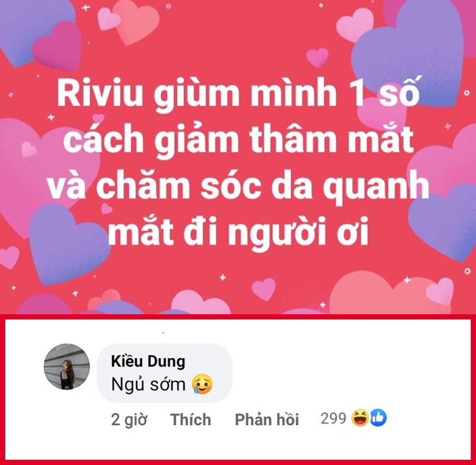The width and height of the screenshot is (476, 465).
Task: View the 299 reactions count
Action: [x=333, y=419]
